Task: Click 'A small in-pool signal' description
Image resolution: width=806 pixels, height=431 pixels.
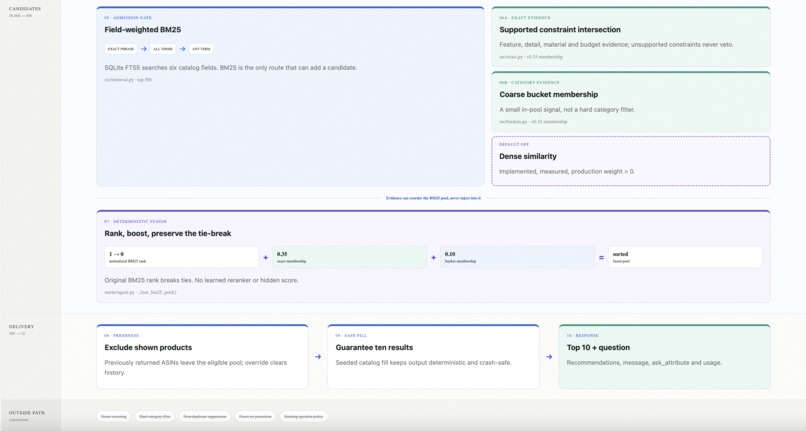Action: coord(567,110)
